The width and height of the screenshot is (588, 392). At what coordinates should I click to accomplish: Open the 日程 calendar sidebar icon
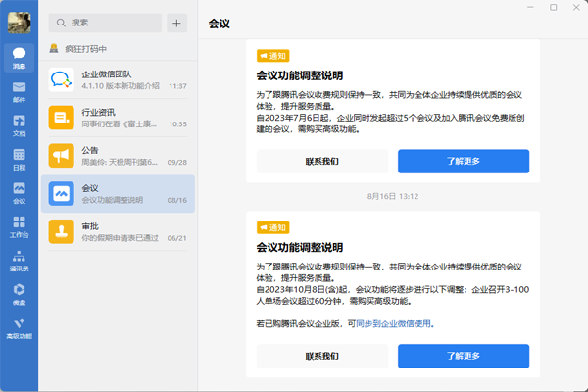[20, 160]
